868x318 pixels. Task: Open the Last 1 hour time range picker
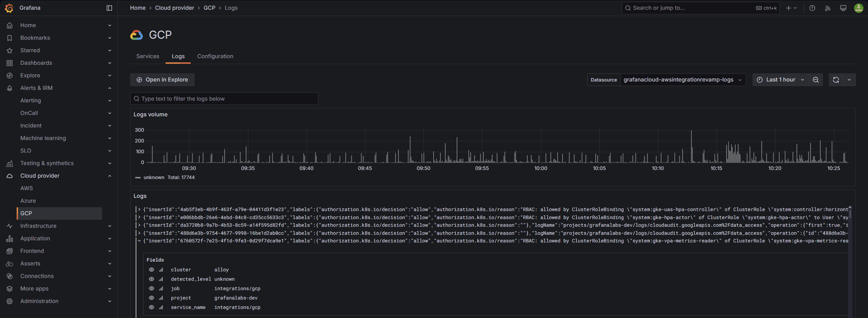(780, 79)
